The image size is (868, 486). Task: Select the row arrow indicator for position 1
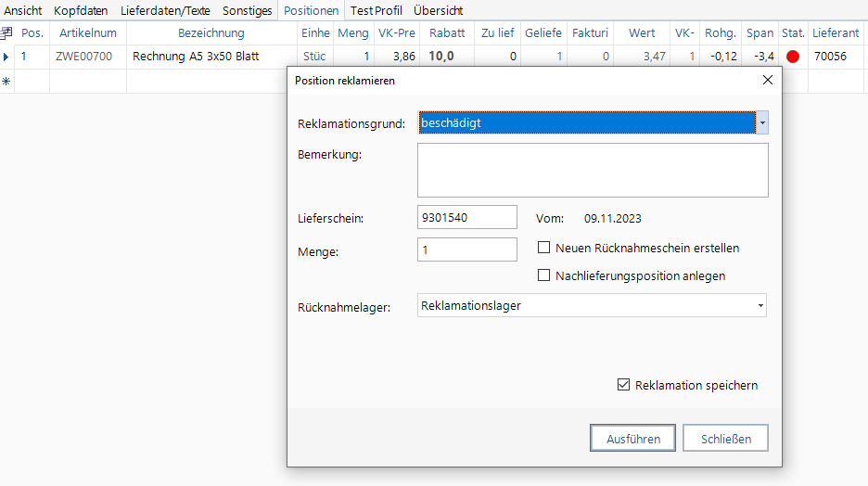point(7,57)
